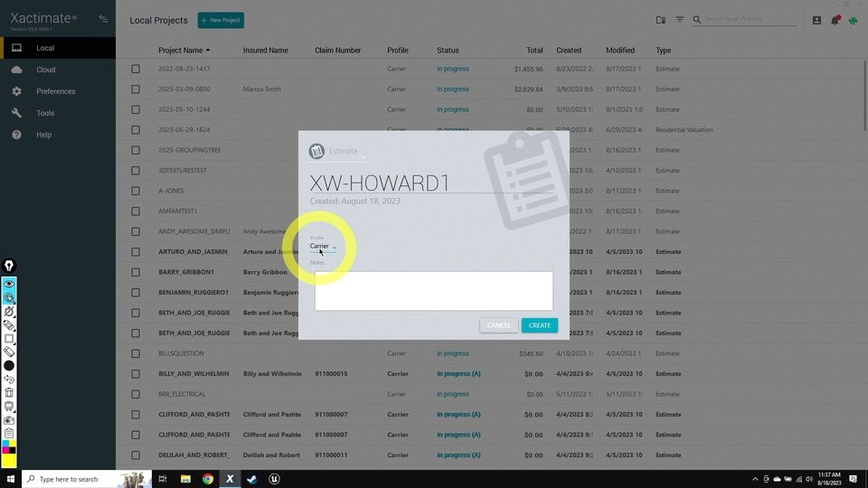Toggle the eye visibility icon in annotation toolbar

point(9,284)
